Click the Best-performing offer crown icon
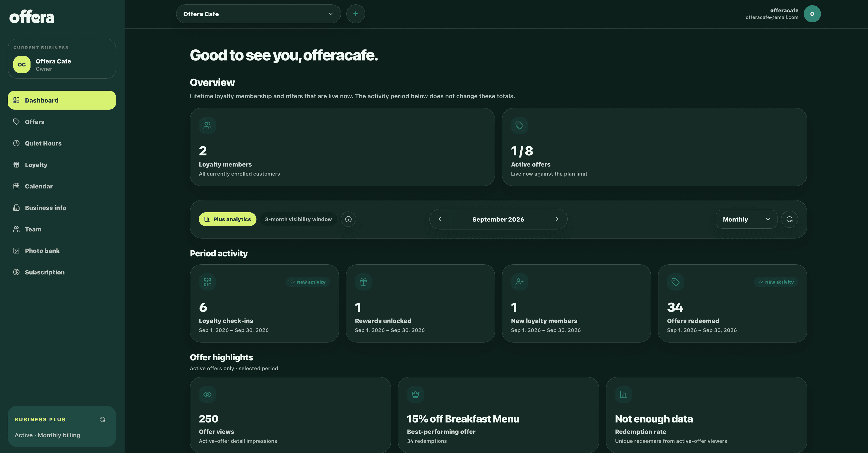This screenshot has height=453, width=868. point(415,394)
